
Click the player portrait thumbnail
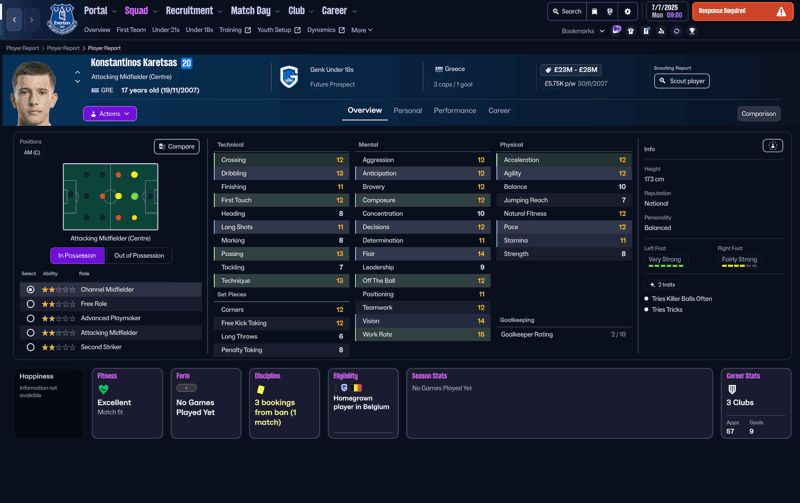(x=34, y=93)
